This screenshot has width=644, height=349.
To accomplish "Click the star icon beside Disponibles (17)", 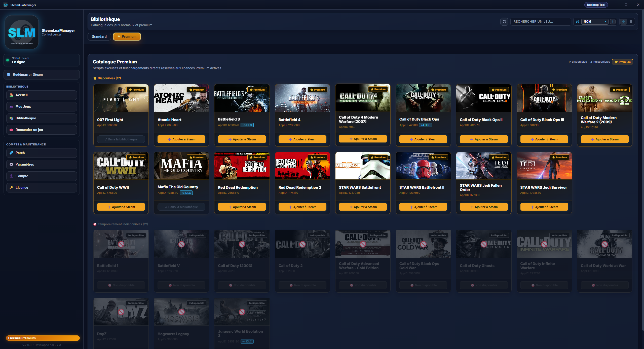I will tap(95, 78).
